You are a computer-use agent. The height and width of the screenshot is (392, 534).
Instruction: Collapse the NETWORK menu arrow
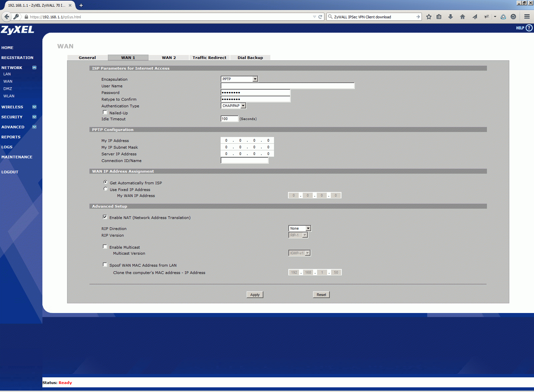[34, 67]
